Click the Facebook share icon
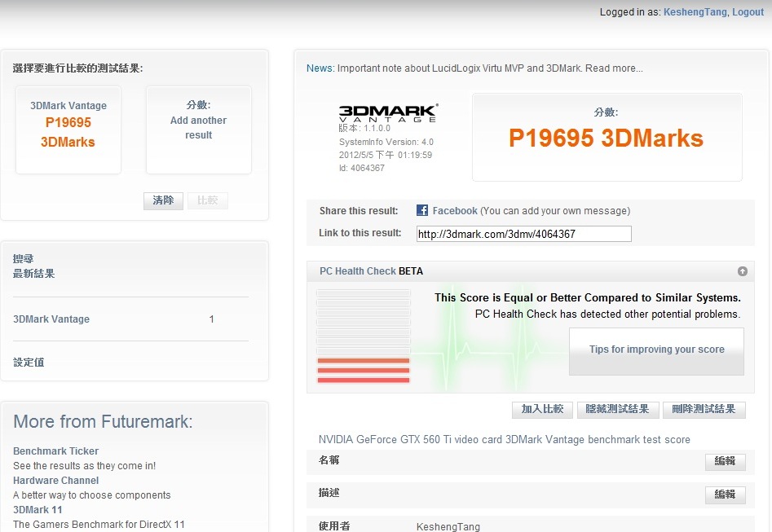Viewport: 772px width, 532px height. pyautogui.click(x=422, y=210)
